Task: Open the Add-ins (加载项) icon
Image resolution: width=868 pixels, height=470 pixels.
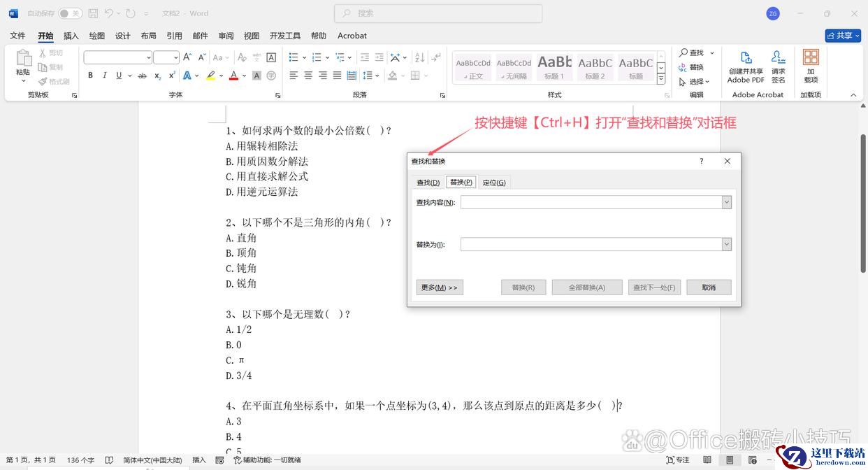Action: (x=811, y=66)
